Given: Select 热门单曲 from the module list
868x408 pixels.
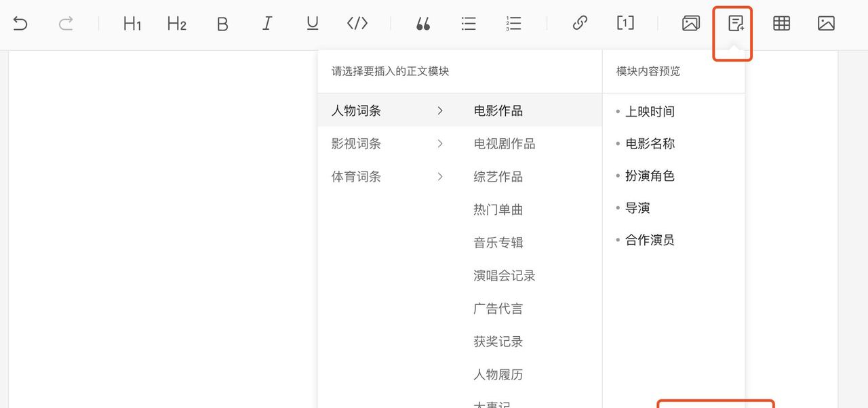Looking at the screenshot, I should coord(498,209).
